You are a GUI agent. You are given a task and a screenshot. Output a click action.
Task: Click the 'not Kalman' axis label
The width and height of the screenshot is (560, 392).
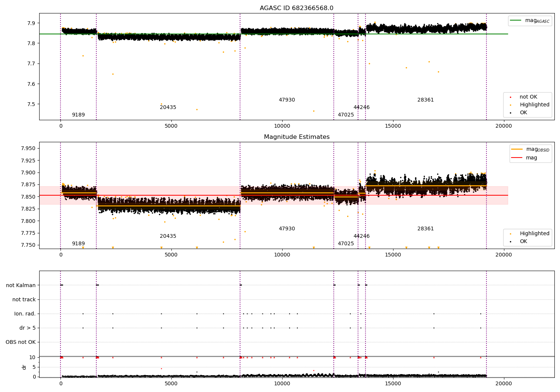click(21, 285)
